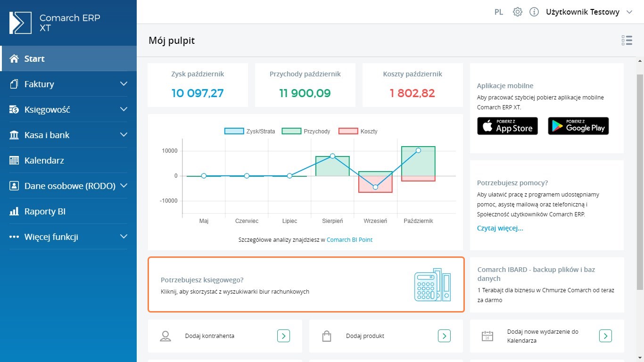The height and width of the screenshot is (362, 644).
Task: Click the contractor person icon
Action: click(165, 336)
